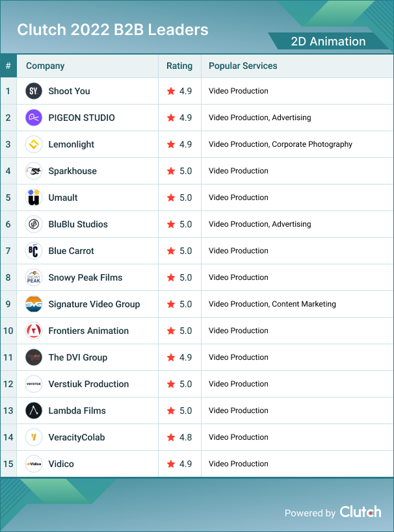394x532 pixels.
Task: Open the BluBlu Studios company name
Action: pyautogui.click(x=78, y=224)
